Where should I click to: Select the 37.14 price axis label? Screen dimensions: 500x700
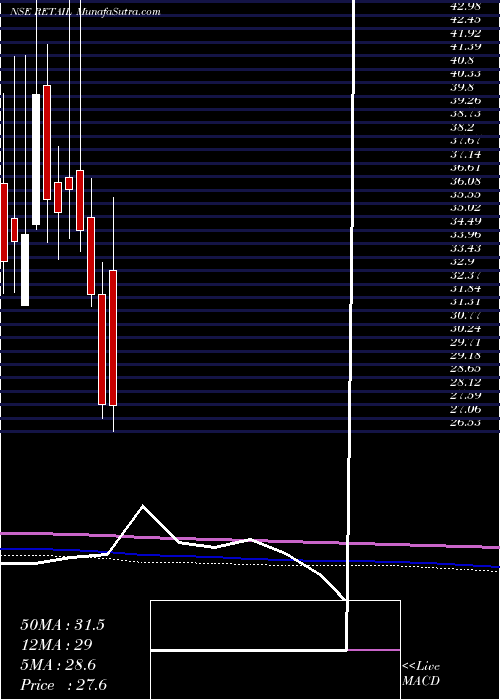[466, 154]
